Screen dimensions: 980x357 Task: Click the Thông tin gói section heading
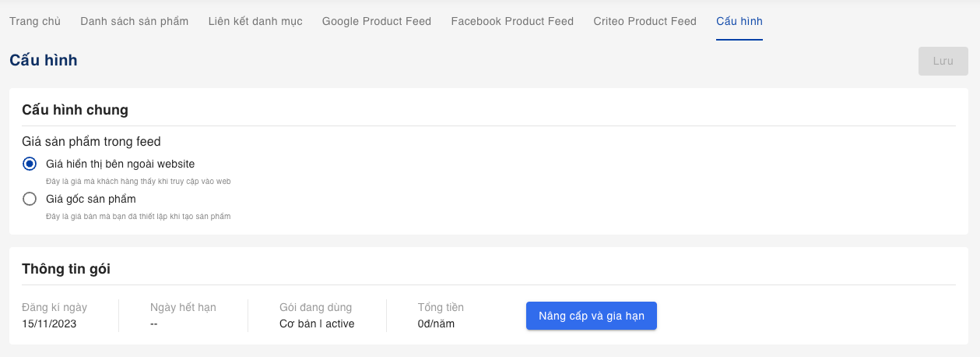66,269
